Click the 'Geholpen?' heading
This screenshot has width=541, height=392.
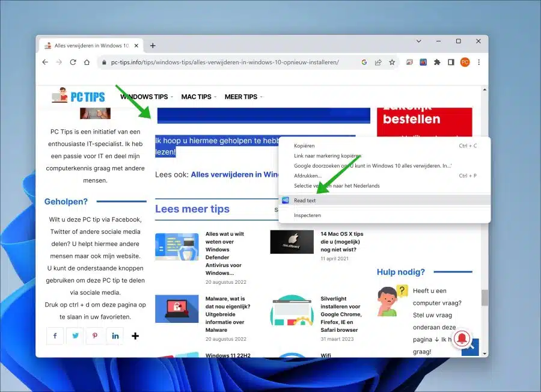66,201
